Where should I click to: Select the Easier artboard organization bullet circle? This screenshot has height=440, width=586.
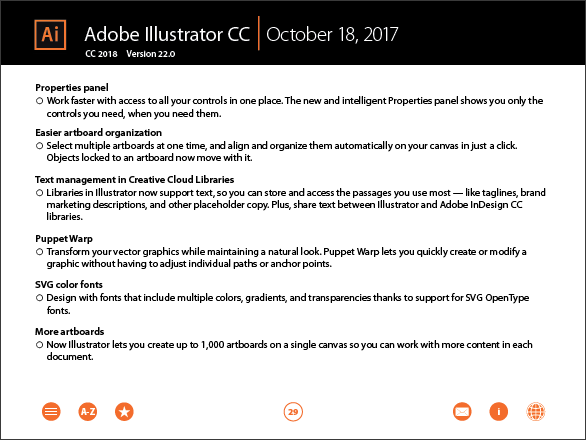[40, 146]
